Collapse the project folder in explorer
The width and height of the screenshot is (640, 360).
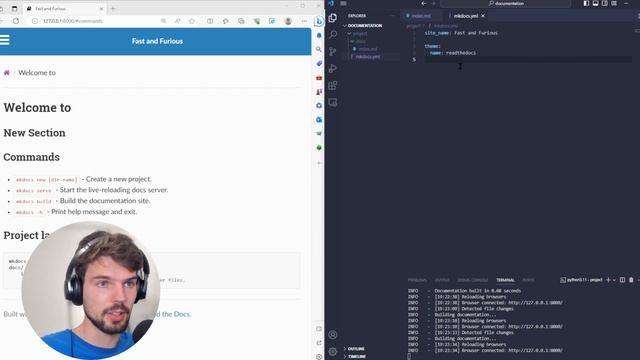[x=358, y=34]
